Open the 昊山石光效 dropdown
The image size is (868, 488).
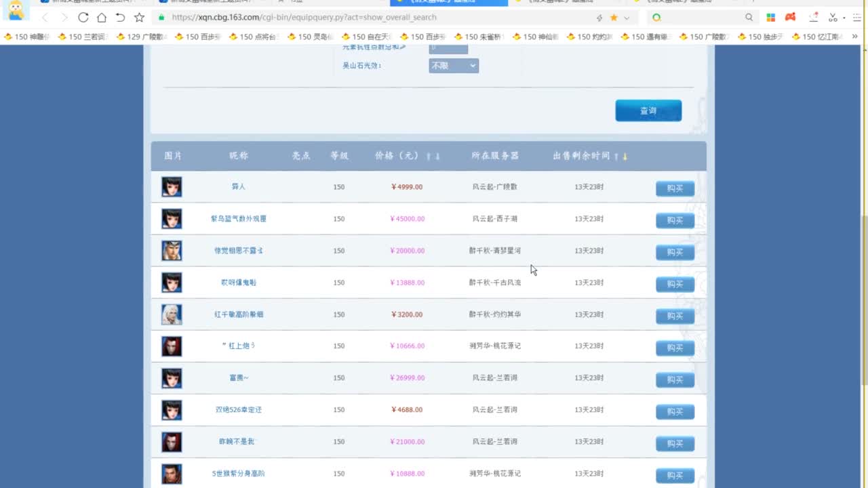tap(454, 66)
